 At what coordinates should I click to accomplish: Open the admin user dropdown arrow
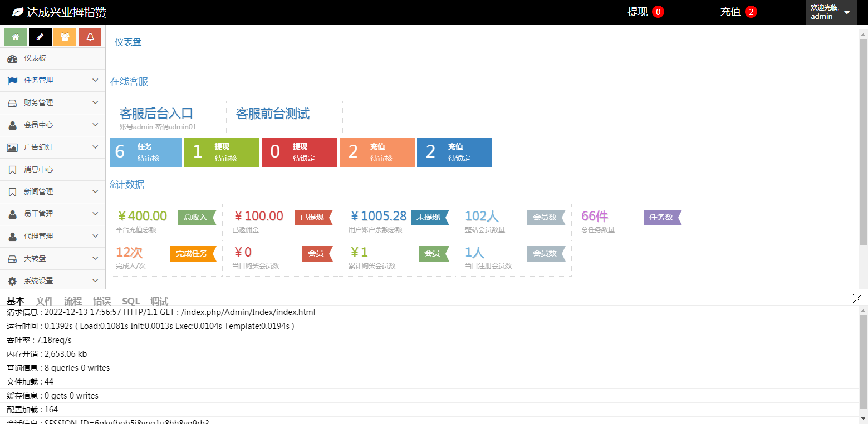click(847, 13)
